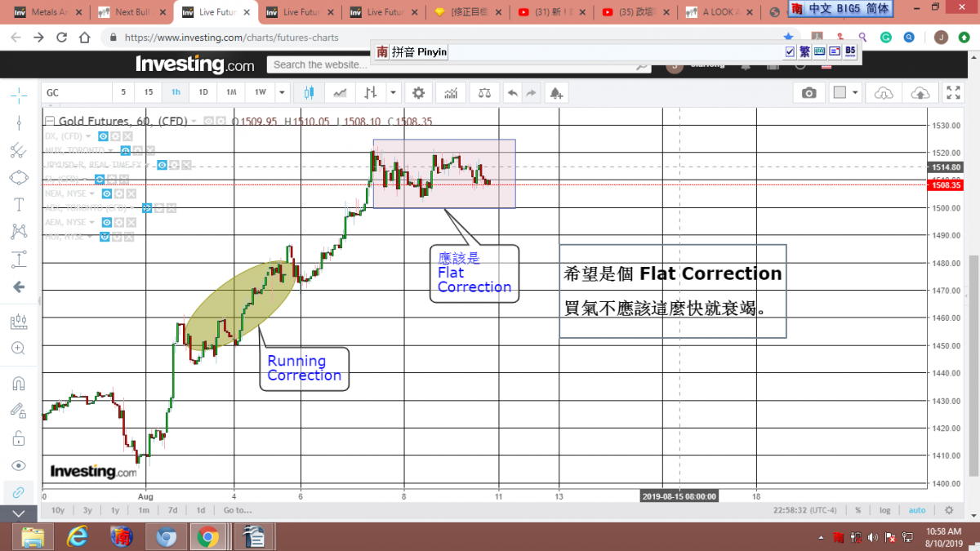Expand the DX (CFD) legend dropdown
The height and width of the screenshot is (551, 980).
[89, 136]
